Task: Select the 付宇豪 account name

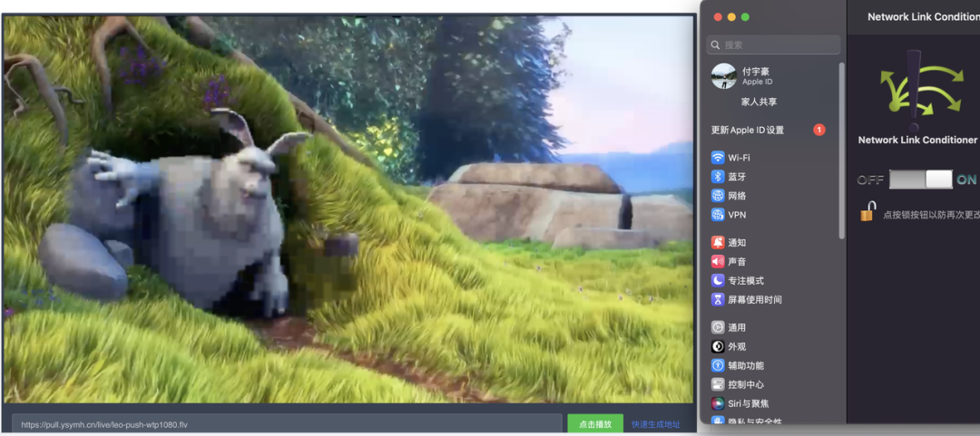Action: 756,72
